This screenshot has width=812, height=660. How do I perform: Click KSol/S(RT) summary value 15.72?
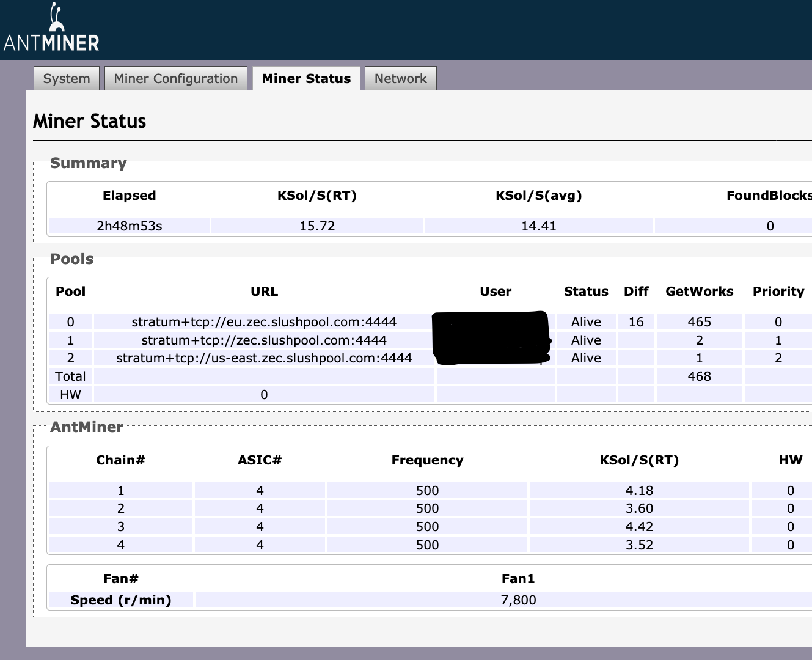point(317,226)
